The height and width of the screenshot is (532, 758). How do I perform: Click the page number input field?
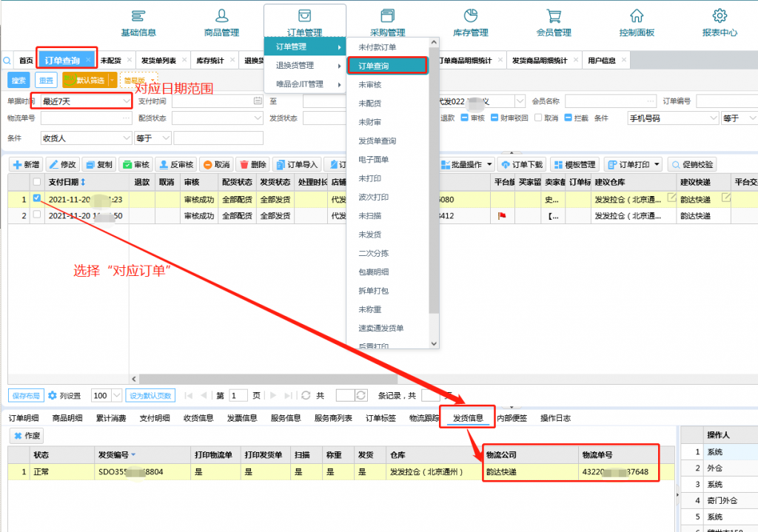click(238, 396)
